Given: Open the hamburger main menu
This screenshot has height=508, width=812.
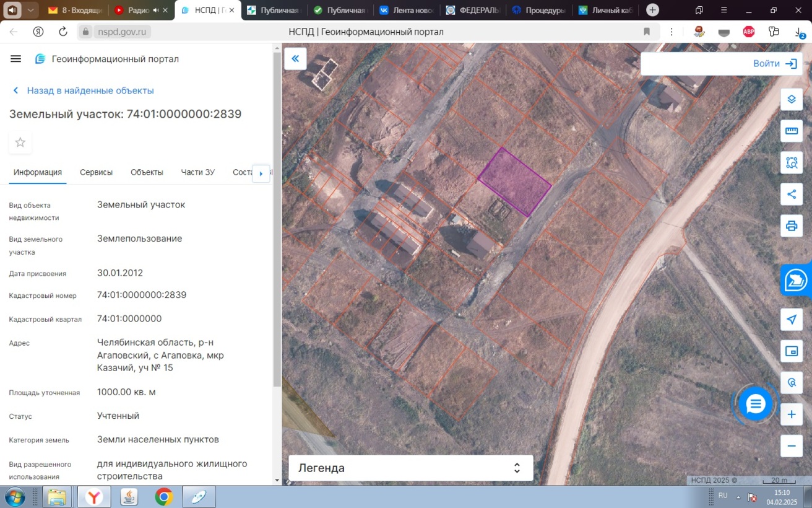Looking at the screenshot, I should pos(16,59).
